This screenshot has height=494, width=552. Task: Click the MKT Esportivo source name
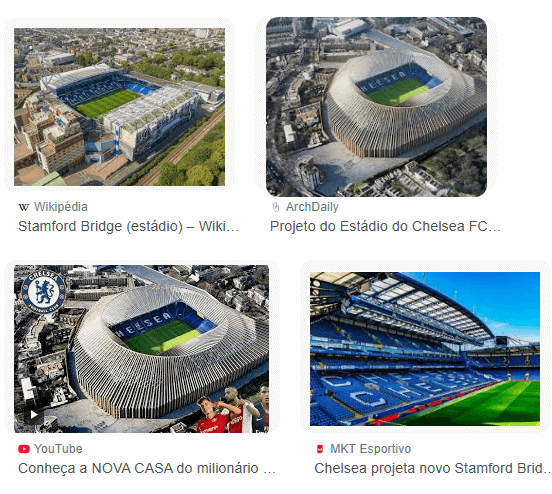tap(370, 449)
